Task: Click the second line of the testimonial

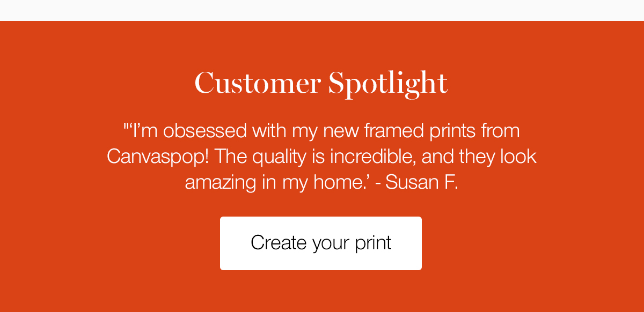Action: pyautogui.click(x=322, y=156)
